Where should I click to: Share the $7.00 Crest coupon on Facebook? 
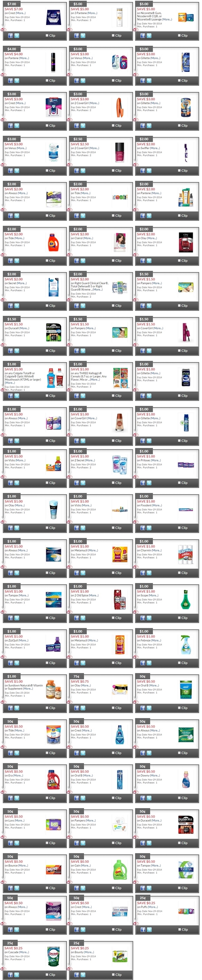pos(11,36)
